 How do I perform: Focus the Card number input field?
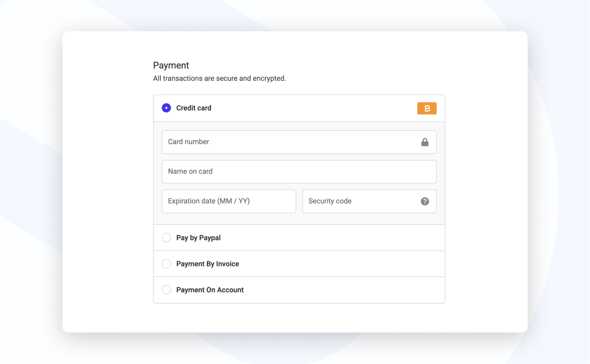click(299, 142)
